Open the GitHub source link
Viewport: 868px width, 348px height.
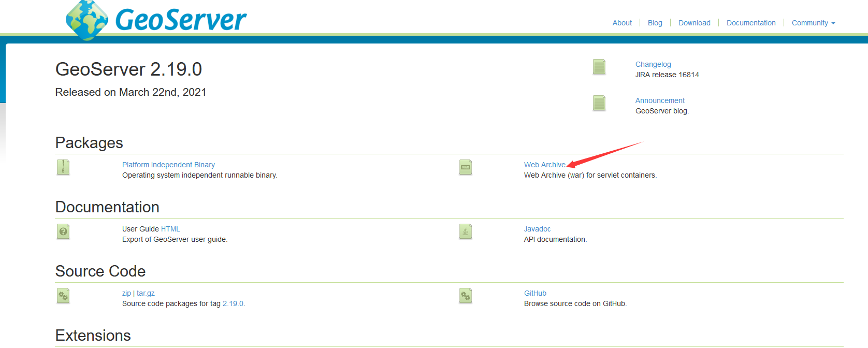tap(535, 293)
